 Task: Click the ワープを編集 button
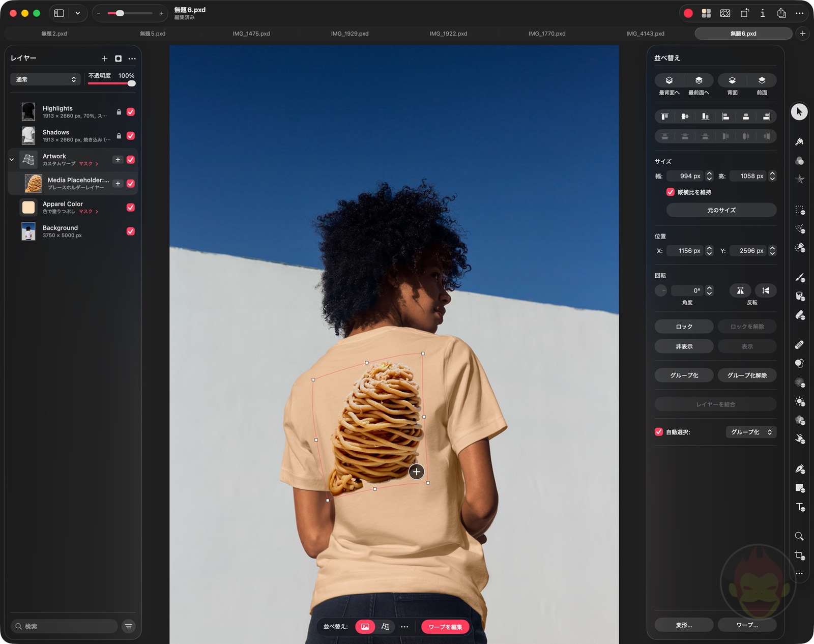[445, 627]
